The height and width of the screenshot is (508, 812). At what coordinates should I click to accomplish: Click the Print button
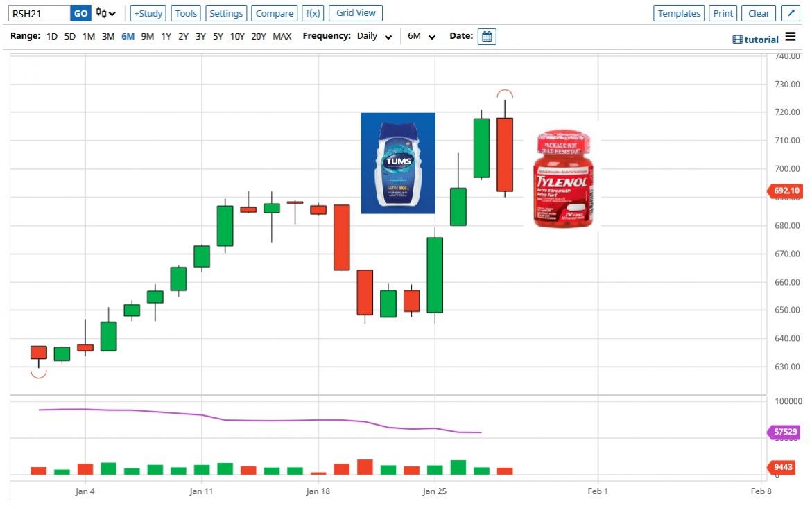coord(723,13)
